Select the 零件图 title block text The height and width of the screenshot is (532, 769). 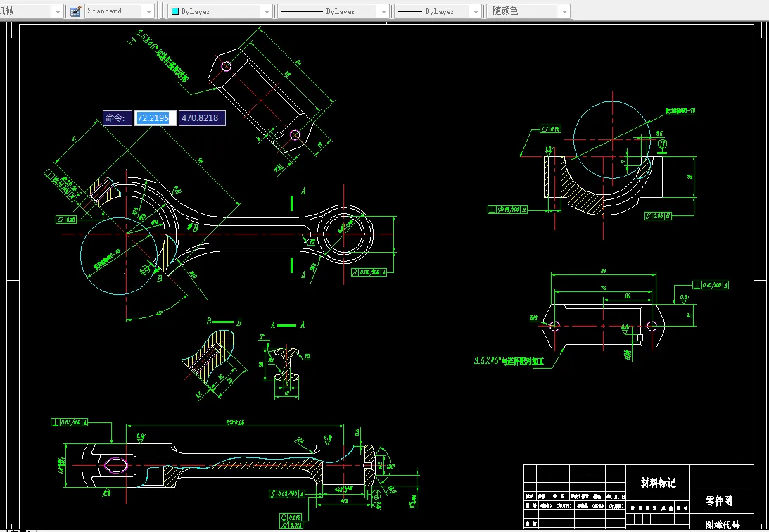coord(719,500)
